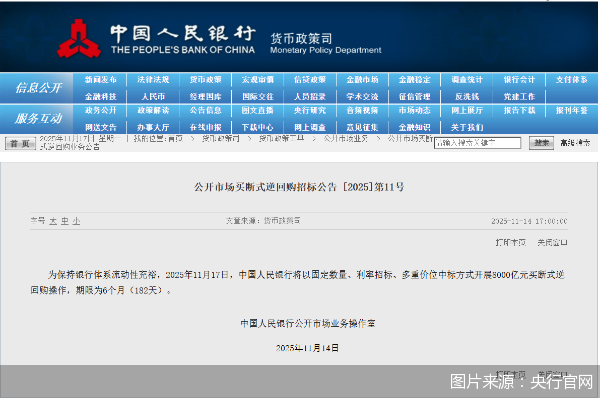Click the 文章来源：货币政策司 source text
Viewport: 600px width, 398px height.
click(x=263, y=221)
